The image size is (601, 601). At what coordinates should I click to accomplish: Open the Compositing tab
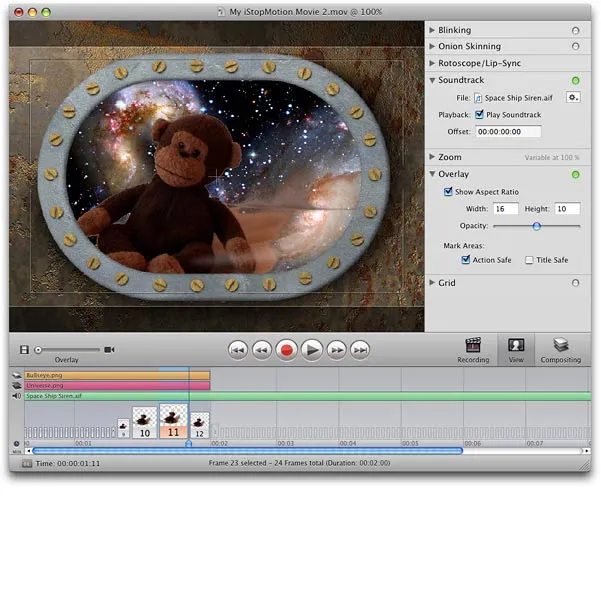point(561,350)
